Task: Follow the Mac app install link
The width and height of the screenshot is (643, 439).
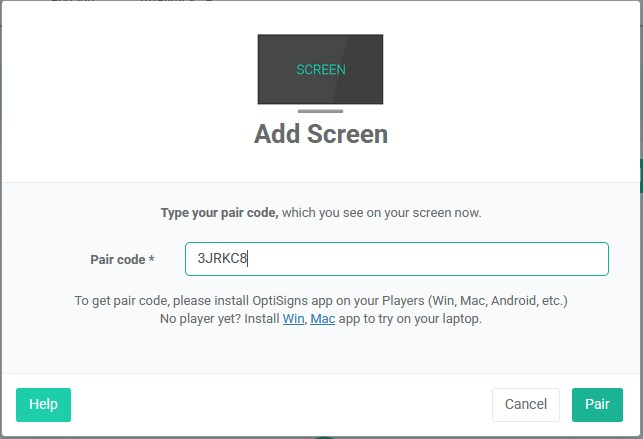Action: (322, 318)
